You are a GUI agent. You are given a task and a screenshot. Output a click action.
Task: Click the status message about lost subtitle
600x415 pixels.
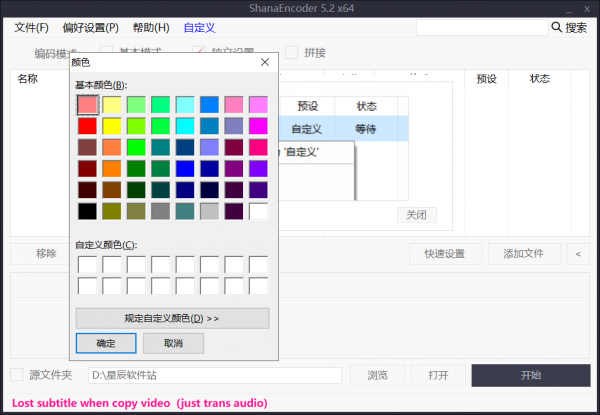(140, 403)
